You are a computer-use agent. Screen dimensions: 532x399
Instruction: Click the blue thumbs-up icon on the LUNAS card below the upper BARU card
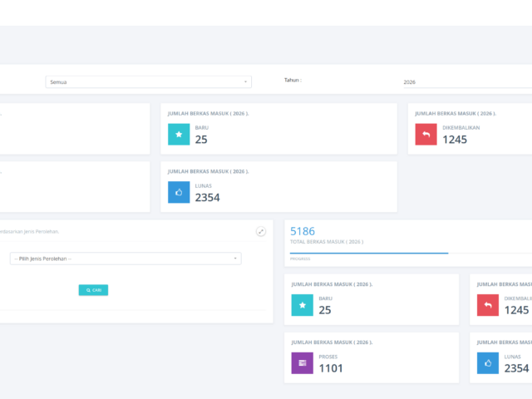[x=179, y=192]
